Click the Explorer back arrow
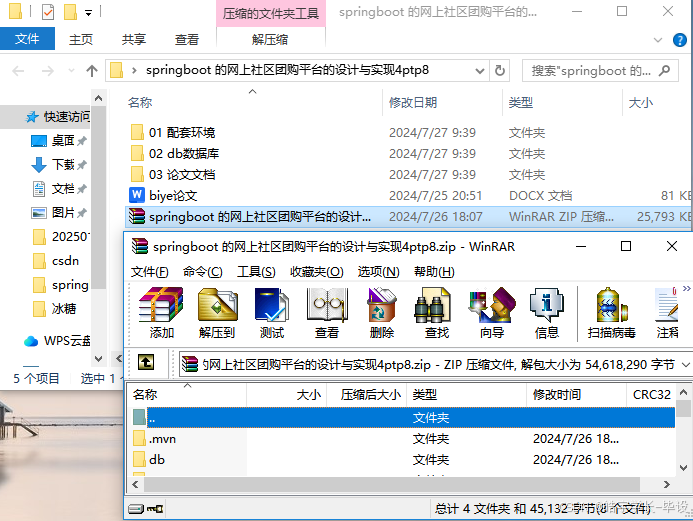The width and height of the screenshot is (693, 521). pos(18,71)
